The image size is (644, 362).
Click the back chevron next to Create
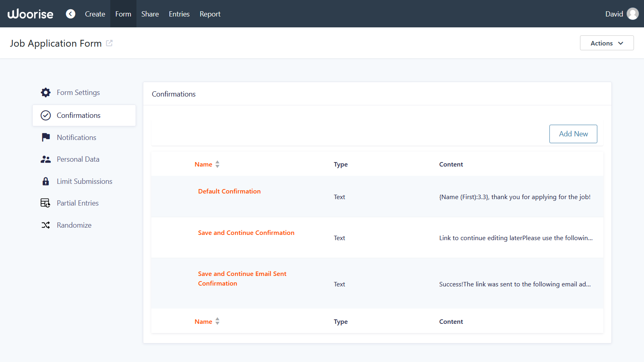pyautogui.click(x=70, y=14)
